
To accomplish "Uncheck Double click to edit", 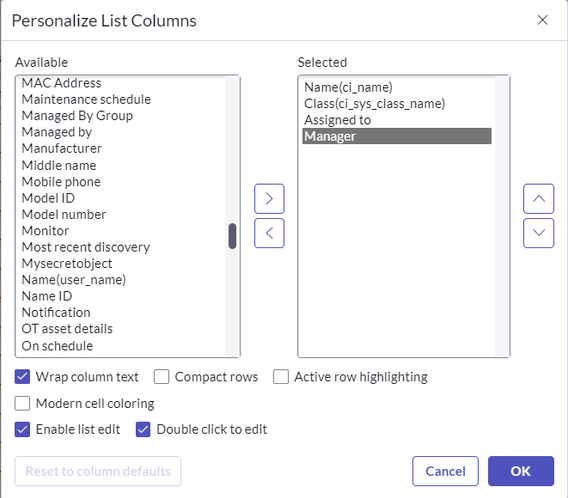I will tap(143, 430).
